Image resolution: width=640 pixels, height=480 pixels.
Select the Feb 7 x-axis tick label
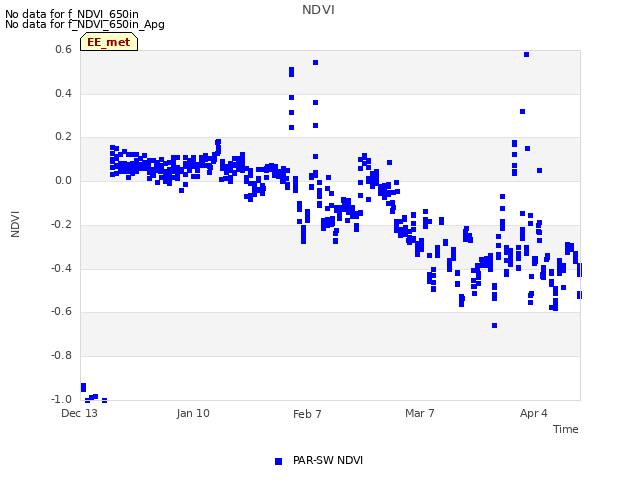(307, 414)
